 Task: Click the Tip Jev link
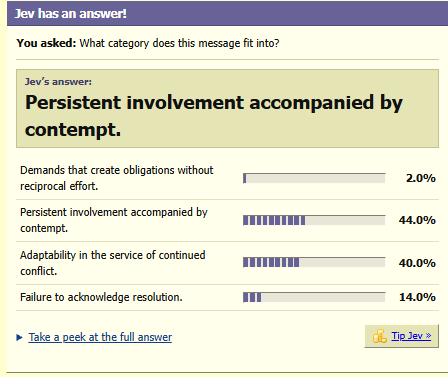(411, 336)
